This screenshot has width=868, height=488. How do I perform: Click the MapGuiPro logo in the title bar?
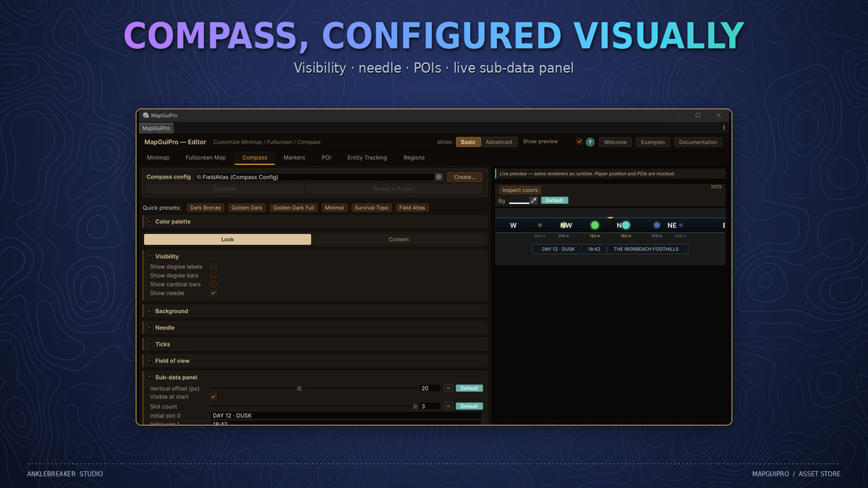145,115
